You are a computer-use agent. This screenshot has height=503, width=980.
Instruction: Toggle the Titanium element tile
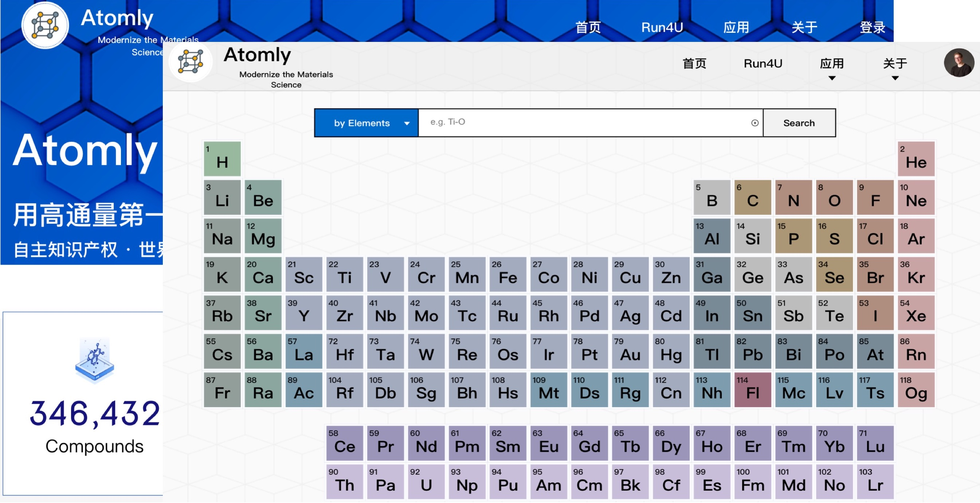click(344, 274)
